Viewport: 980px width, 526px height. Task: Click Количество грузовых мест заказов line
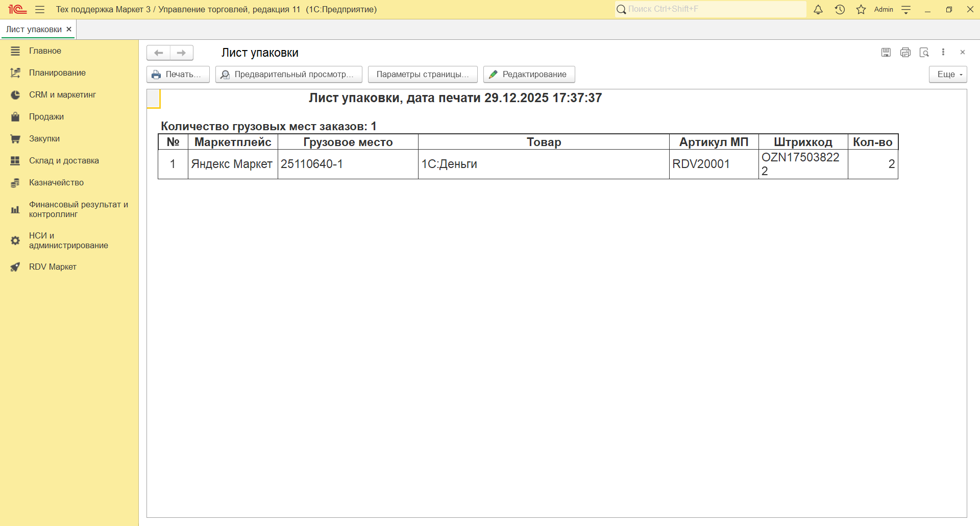tap(268, 126)
